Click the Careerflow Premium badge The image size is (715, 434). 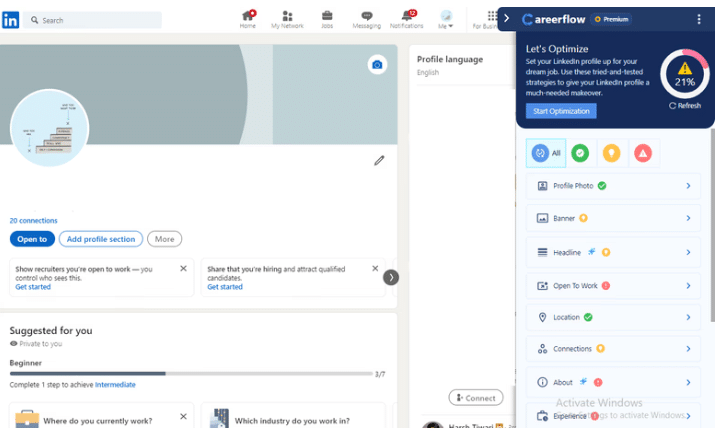(x=611, y=19)
